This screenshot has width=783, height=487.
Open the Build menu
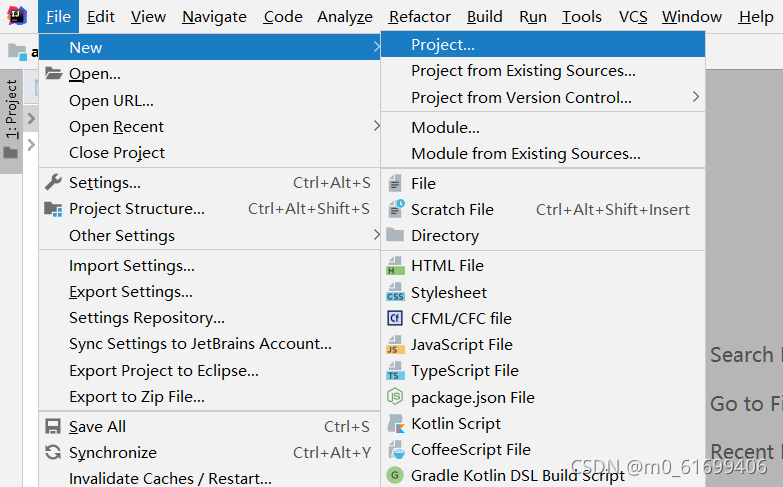point(485,16)
